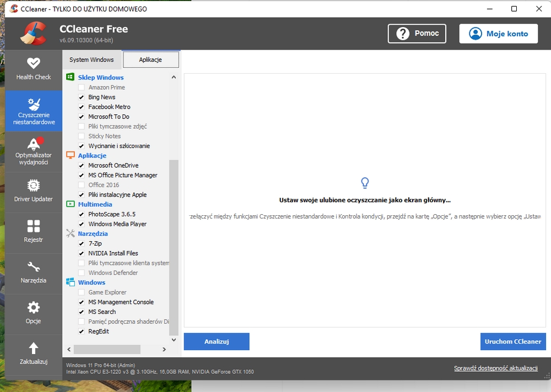Click the list scroll-up arrow

tap(174, 77)
